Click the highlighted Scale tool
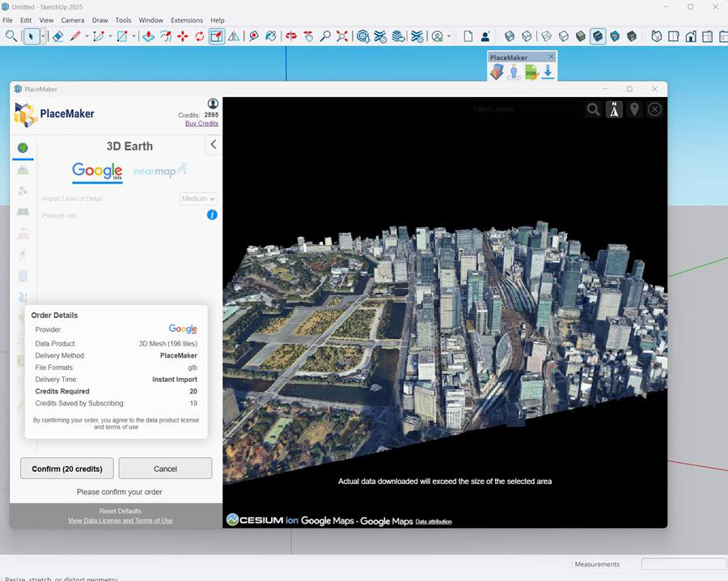 tap(217, 36)
